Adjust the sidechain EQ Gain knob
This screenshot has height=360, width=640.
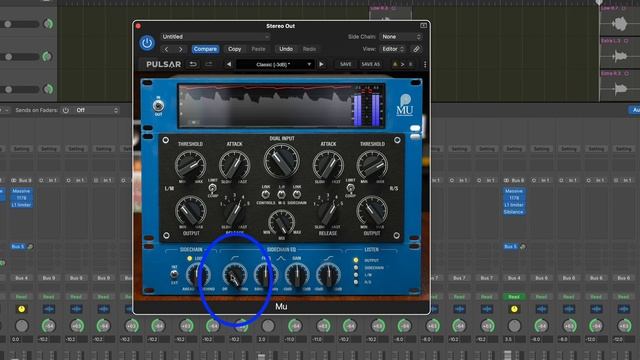tap(297, 275)
